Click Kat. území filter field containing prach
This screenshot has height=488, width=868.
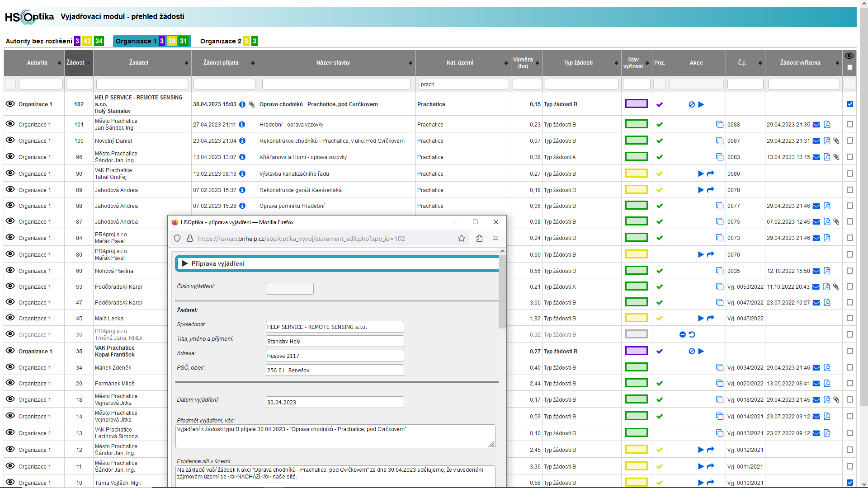463,84
